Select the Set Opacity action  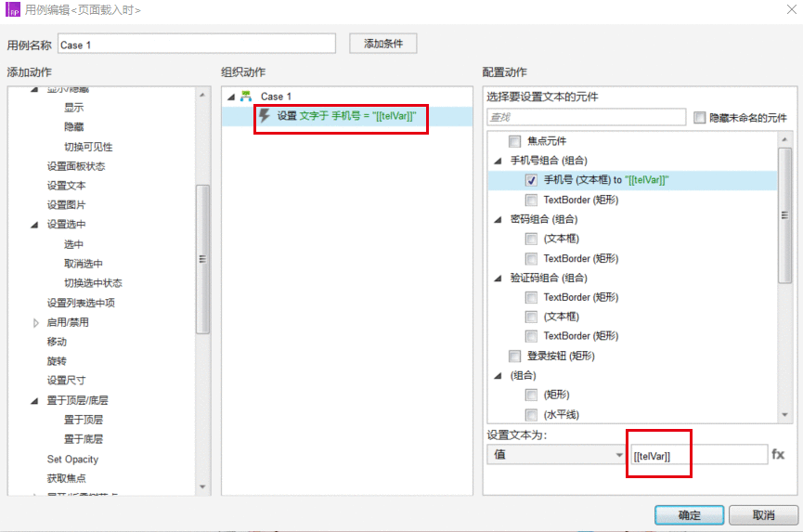pyautogui.click(x=72, y=460)
